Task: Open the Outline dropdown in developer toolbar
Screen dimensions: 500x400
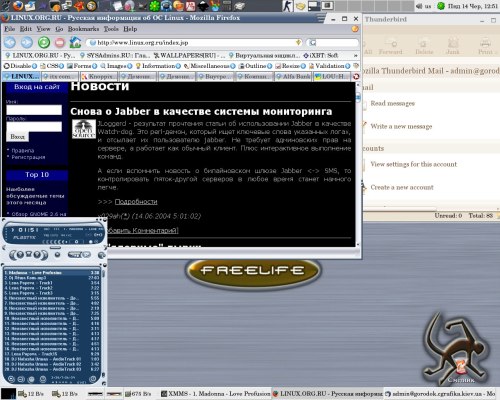Action: coord(256,66)
